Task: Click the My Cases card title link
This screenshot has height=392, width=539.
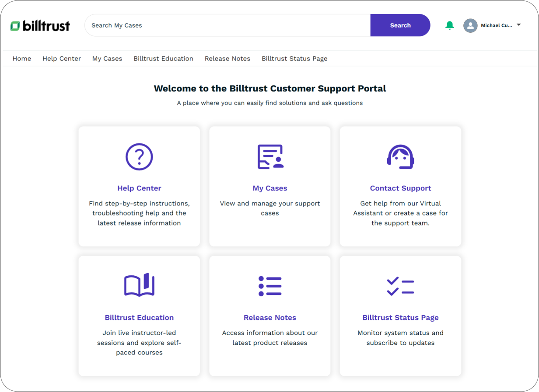Action: 270,188
